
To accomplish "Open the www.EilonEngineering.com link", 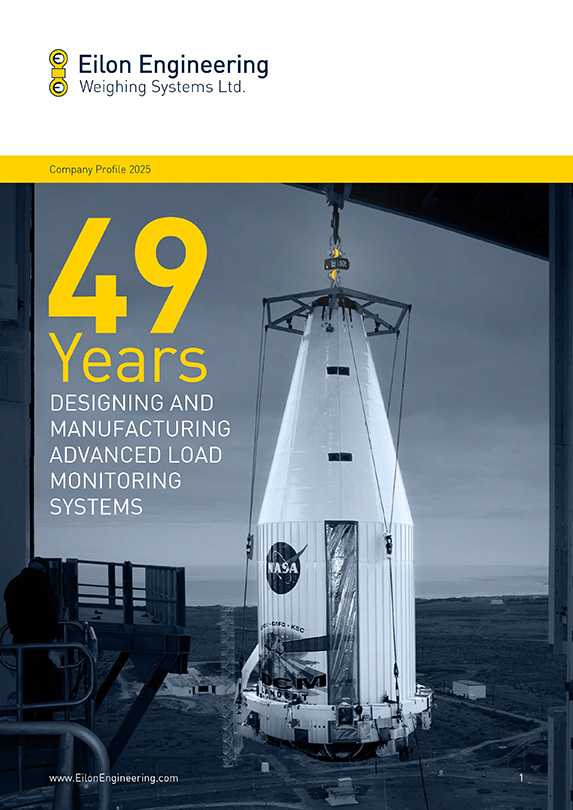I will (x=114, y=778).
